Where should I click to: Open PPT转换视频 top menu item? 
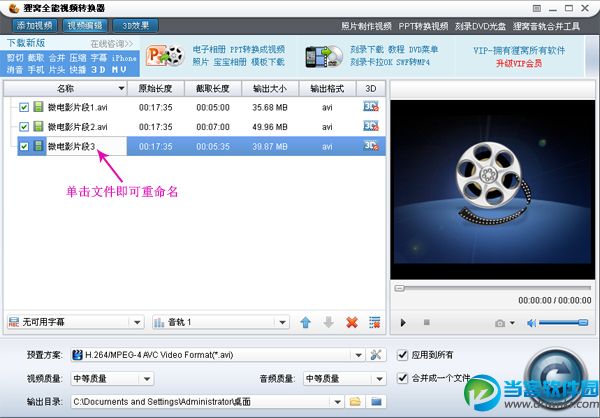(x=423, y=26)
